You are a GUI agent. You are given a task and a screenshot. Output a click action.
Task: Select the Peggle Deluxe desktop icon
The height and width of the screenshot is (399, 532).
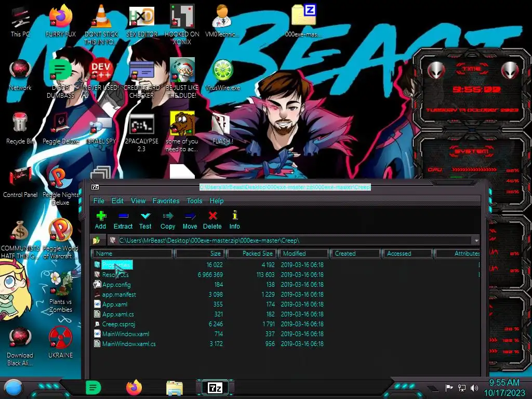point(60,128)
